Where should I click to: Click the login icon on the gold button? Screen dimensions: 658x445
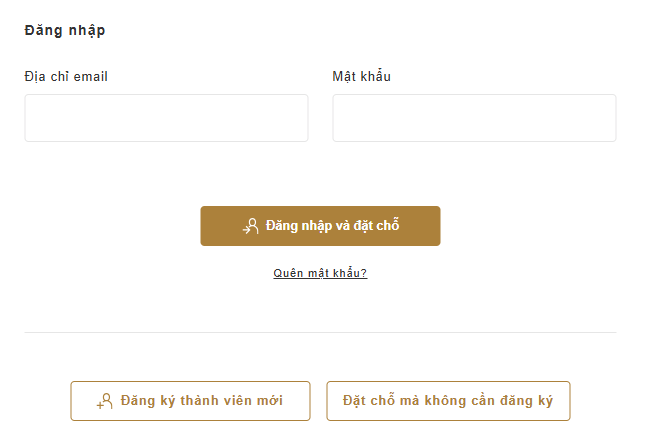(x=251, y=226)
